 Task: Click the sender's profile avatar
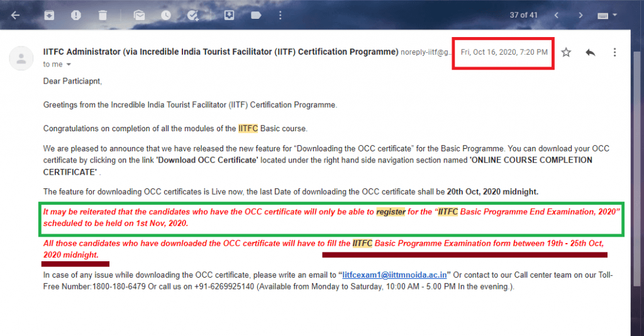21,58
